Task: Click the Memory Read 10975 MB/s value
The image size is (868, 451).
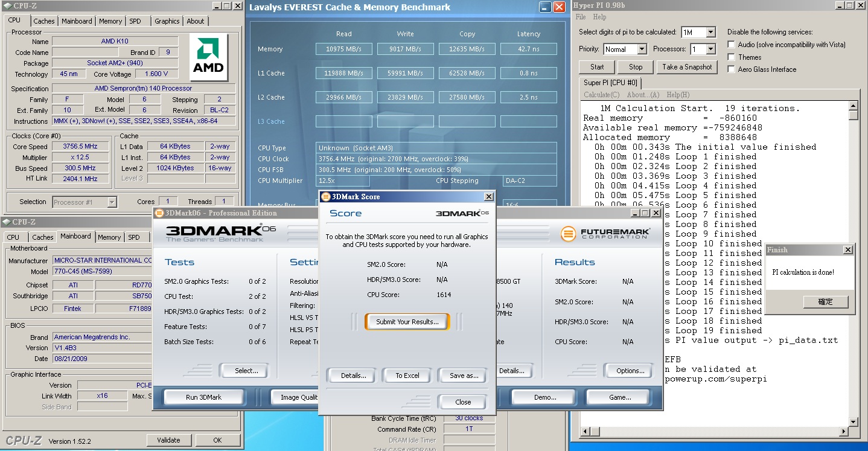Action: pos(343,49)
